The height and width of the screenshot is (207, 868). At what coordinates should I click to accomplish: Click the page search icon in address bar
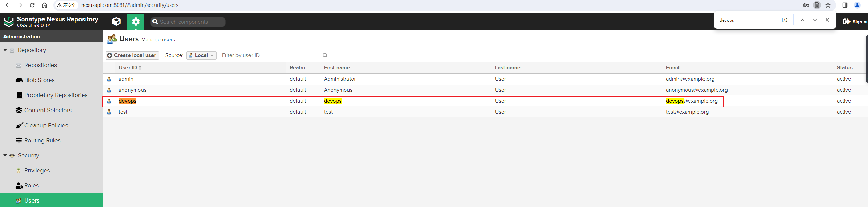tap(817, 5)
